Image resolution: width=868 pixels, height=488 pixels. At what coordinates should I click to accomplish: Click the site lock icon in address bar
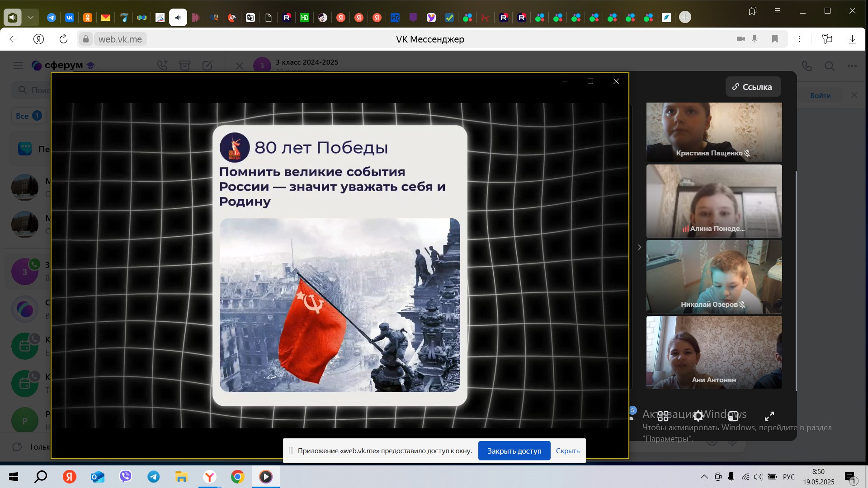(x=85, y=39)
